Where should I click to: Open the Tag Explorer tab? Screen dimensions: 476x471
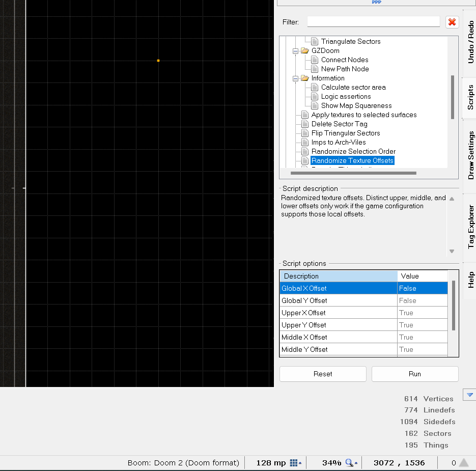[470, 227]
